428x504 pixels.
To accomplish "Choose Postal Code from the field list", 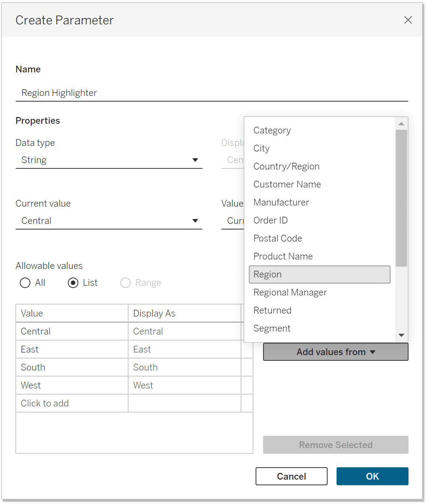I will coord(320,238).
